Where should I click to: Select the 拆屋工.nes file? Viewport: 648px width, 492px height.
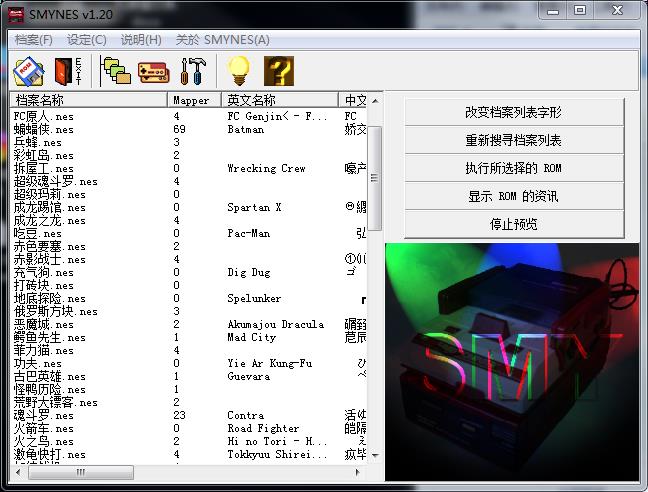[44, 169]
